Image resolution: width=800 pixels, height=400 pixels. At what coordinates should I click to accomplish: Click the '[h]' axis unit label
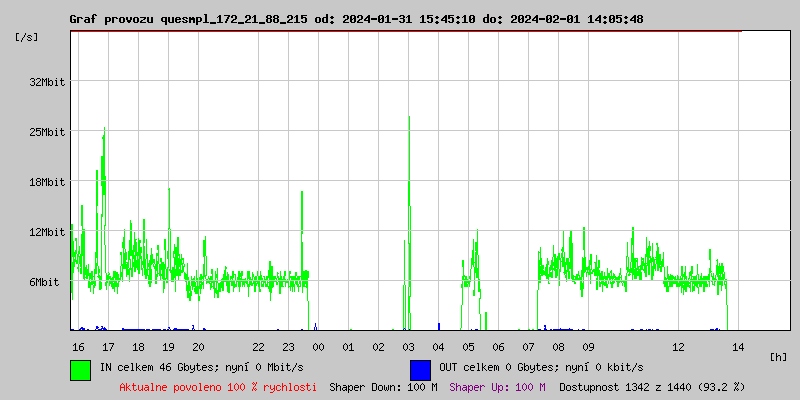pyautogui.click(x=778, y=357)
